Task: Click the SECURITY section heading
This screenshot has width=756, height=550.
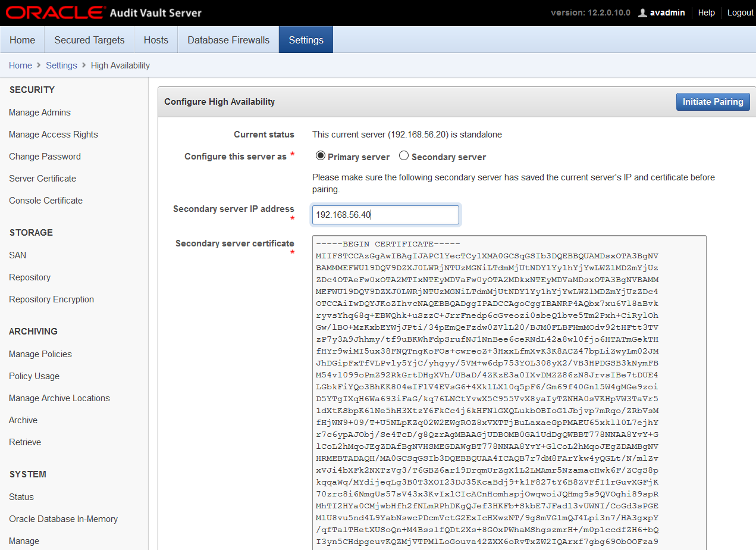Action: [32, 90]
